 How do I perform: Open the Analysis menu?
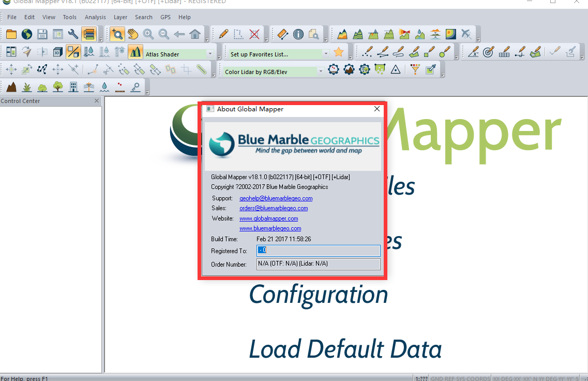(95, 17)
